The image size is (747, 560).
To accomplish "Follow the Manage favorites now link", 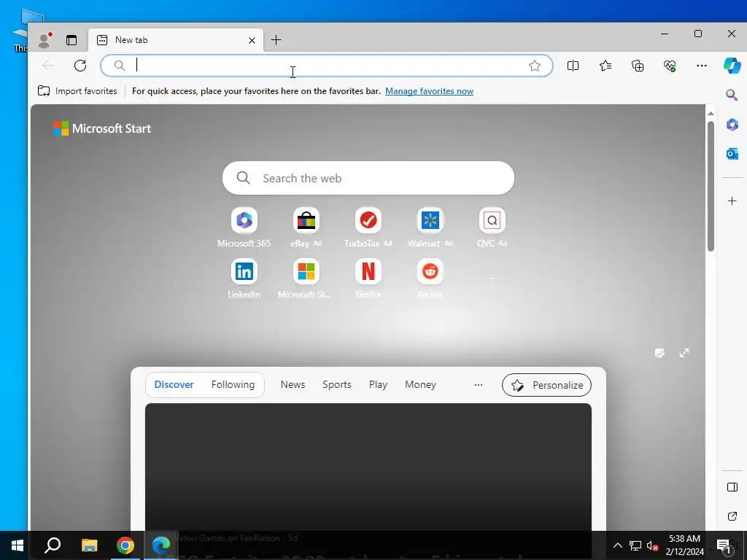I will click(x=429, y=91).
